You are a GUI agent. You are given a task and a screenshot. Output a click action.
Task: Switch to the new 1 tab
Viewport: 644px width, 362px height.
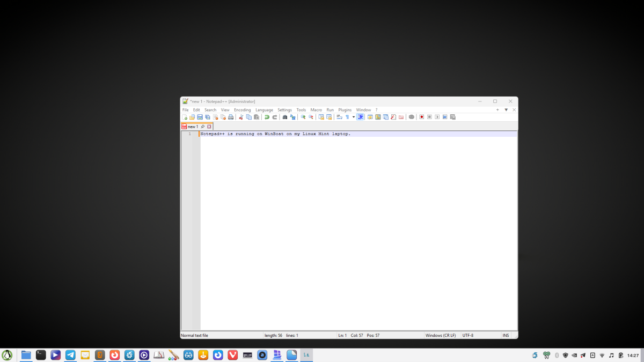[193, 126]
